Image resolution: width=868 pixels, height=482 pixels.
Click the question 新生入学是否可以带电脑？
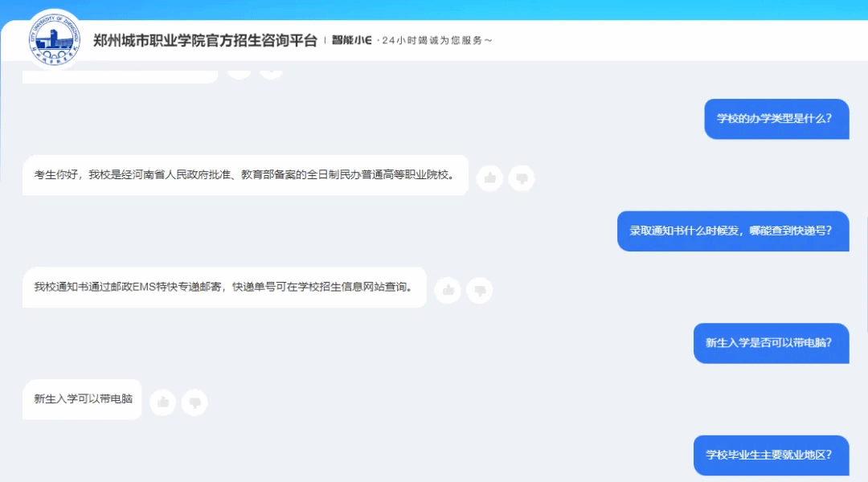click(x=770, y=343)
